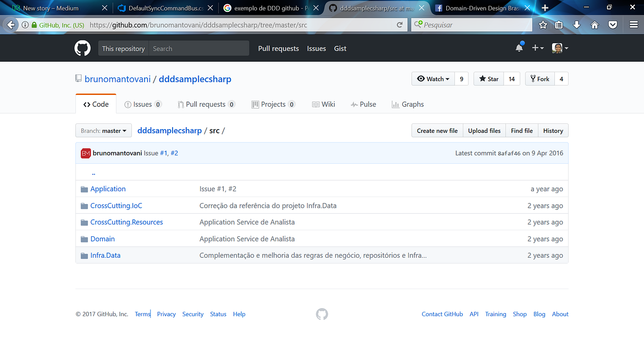Open the notifications bell

pos(519,47)
